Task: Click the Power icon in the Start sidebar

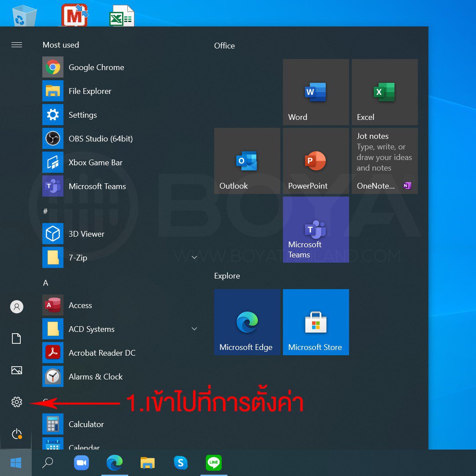Action: (17, 434)
